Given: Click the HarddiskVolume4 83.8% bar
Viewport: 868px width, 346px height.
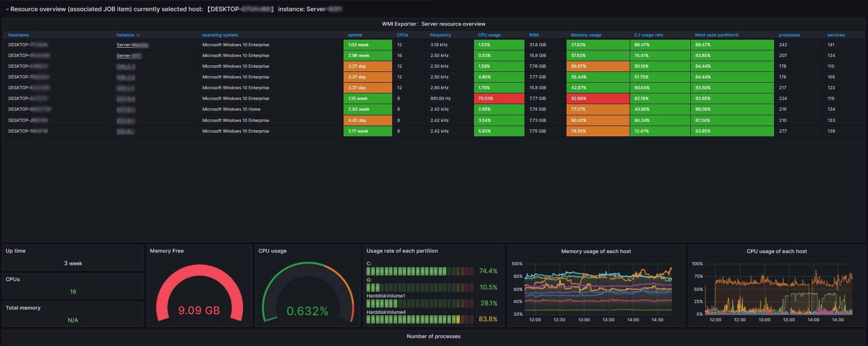Looking at the screenshot, I should (420, 319).
